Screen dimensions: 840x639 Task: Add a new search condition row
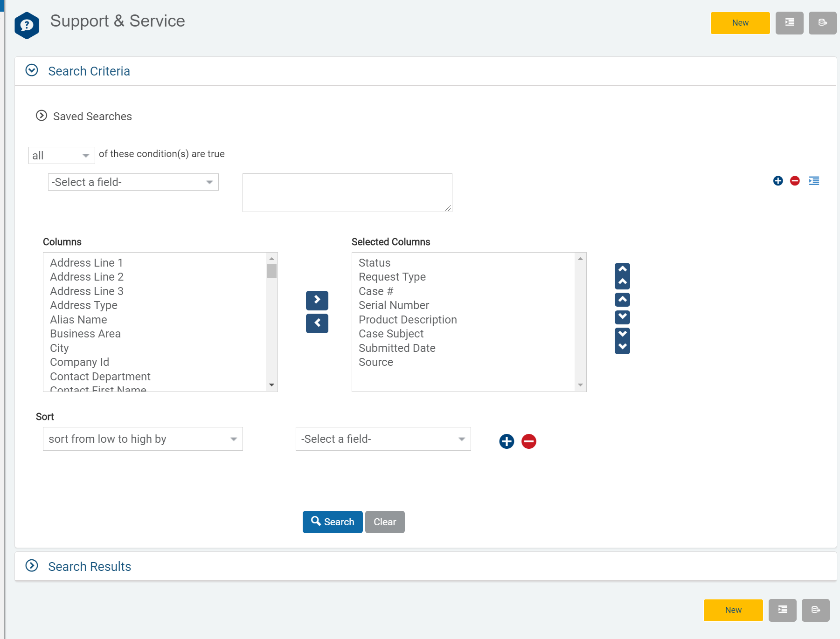tap(778, 181)
